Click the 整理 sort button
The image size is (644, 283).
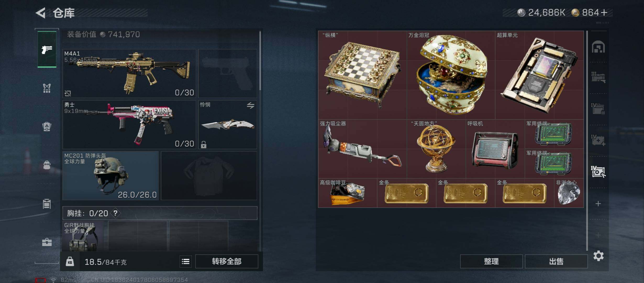coord(491,261)
